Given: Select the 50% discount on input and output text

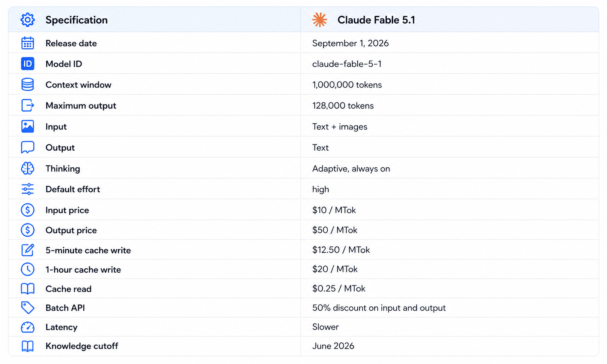Looking at the screenshot, I should pyautogui.click(x=379, y=308).
